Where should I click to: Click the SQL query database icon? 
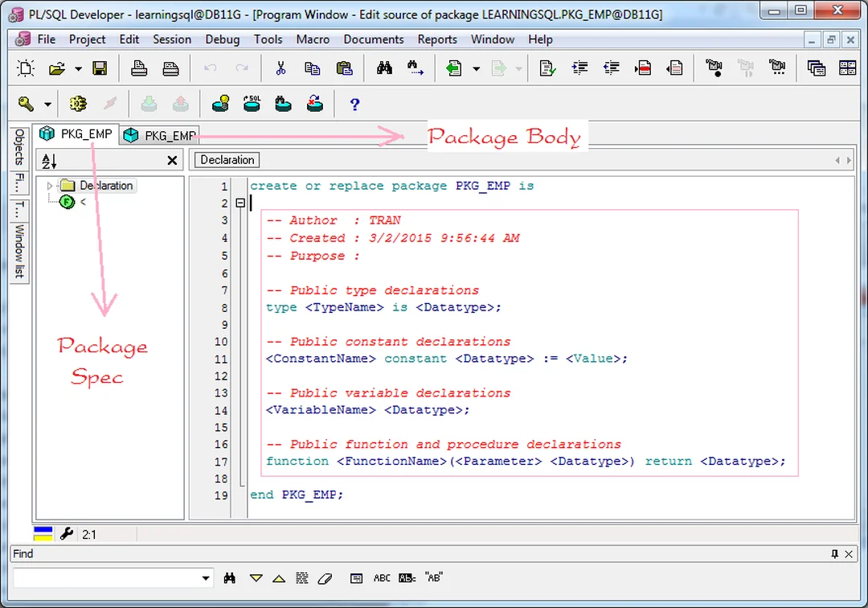point(252,104)
